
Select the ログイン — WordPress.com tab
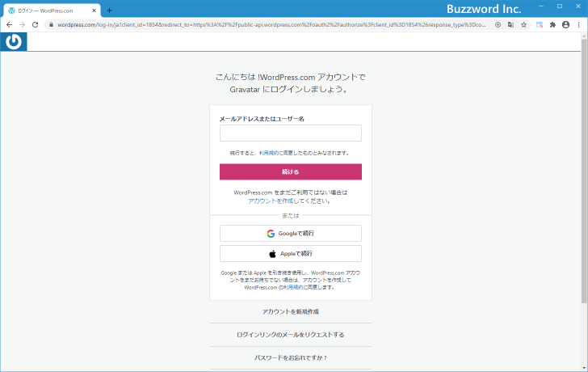[52, 11]
